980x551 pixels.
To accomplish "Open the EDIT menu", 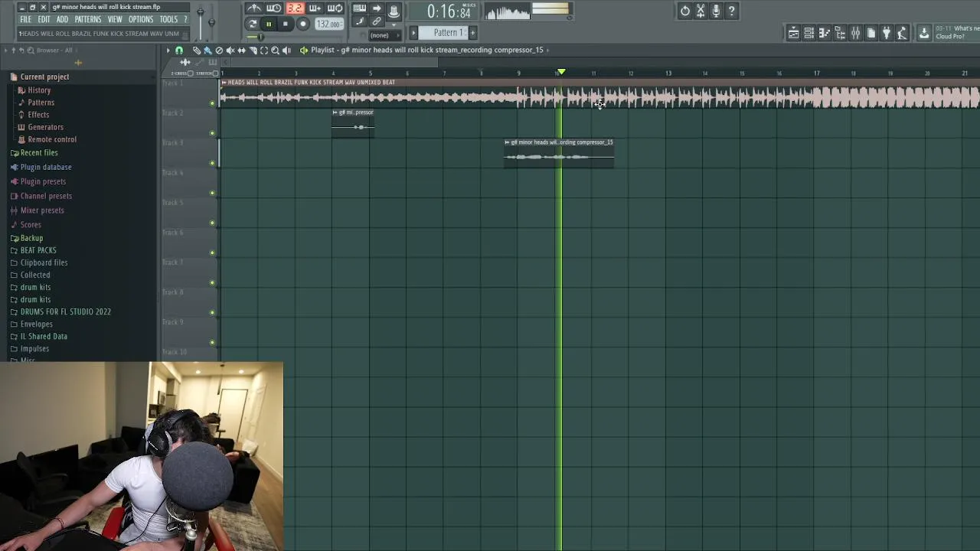I will (x=44, y=19).
